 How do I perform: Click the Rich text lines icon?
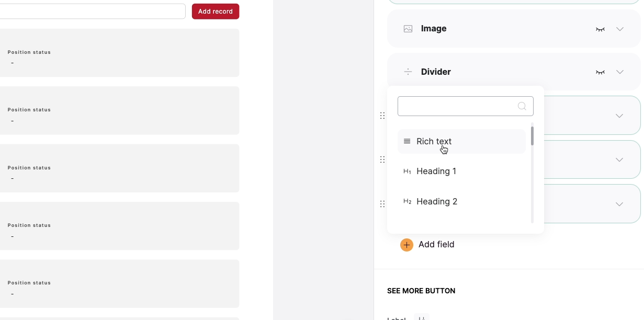407,141
